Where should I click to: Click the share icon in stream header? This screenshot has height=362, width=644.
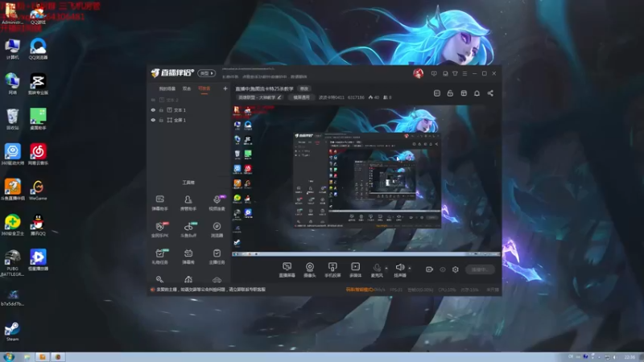490,93
